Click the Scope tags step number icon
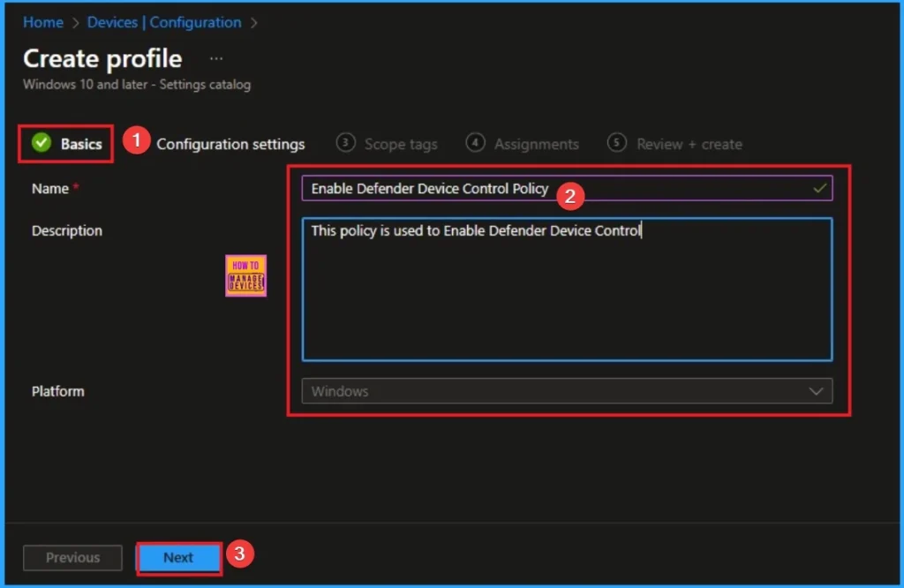This screenshot has width=904, height=588. point(344,143)
